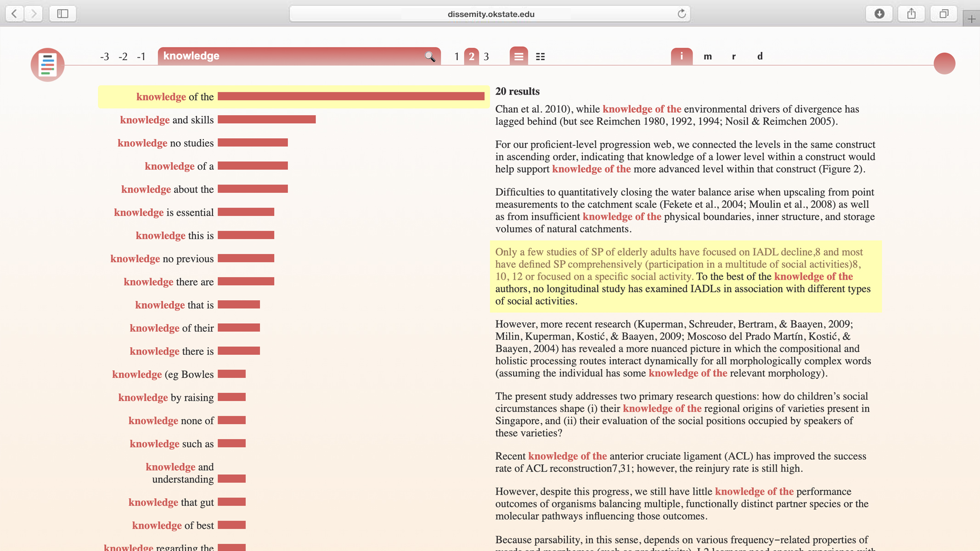Select the 'knowledge and skills' phrase
Image resolution: width=980 pixels, height=551 pixels.
[x=167, y=120]
